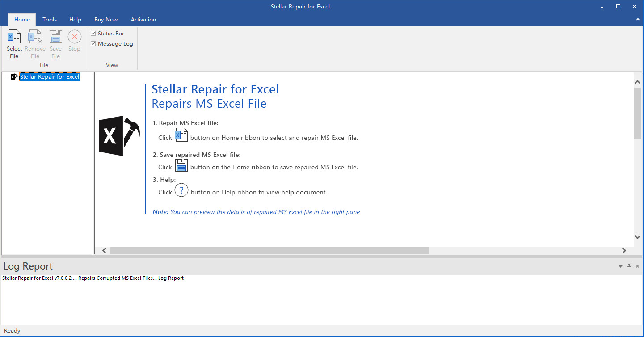
Task: Click the Stop ribbon icon
Action: coord(74,37)
